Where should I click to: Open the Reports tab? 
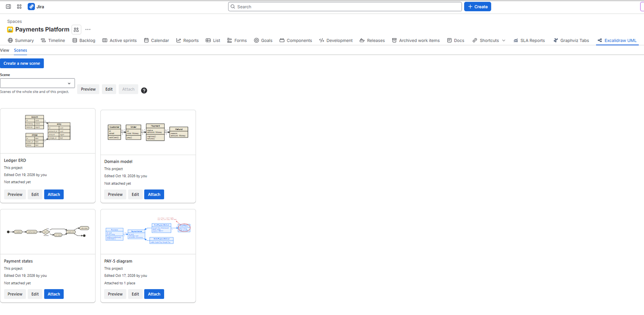click(187, 41)
